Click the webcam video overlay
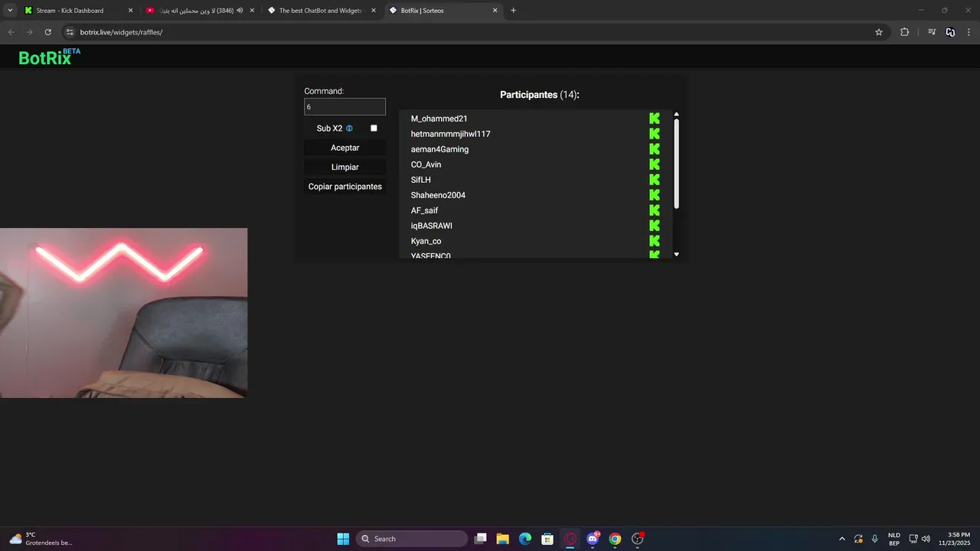Image resolution: width=980 pixels, height=551 pixels. tap(123, 313)
